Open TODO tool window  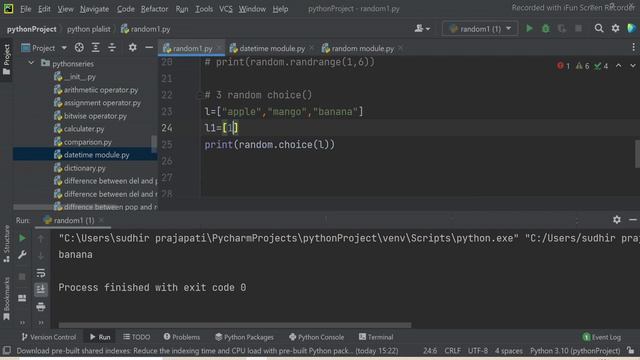[x=137, y=337]
